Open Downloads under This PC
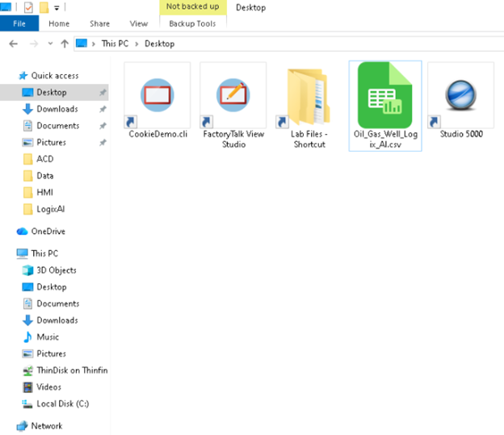This screenshot has height=435, width=504. coord(57,320)
